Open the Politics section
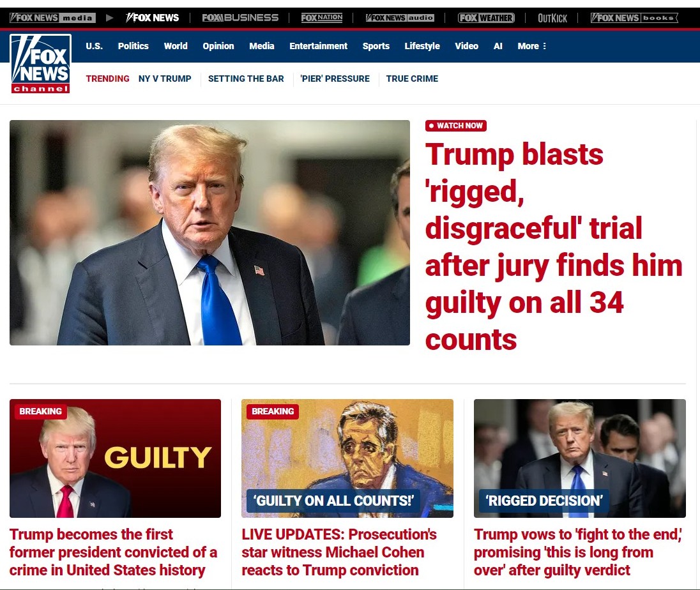Image resolution: width=700 pixels, height=590 pixels. tap(133, 46)
